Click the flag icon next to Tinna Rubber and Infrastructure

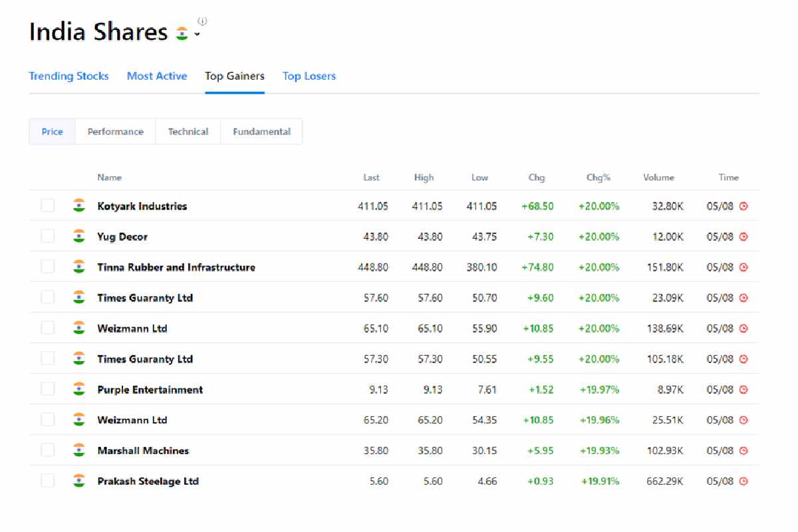coord(79,267)
